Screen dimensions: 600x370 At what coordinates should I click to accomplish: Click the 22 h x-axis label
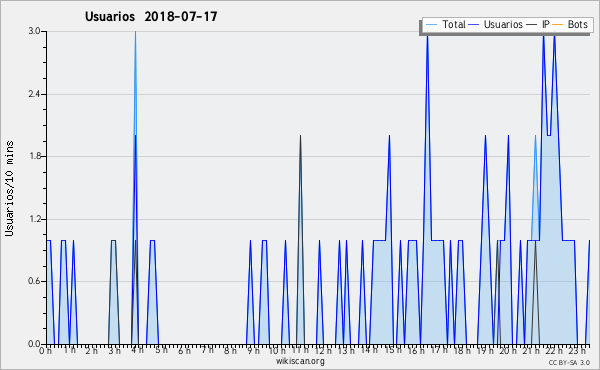coord(554,350)
